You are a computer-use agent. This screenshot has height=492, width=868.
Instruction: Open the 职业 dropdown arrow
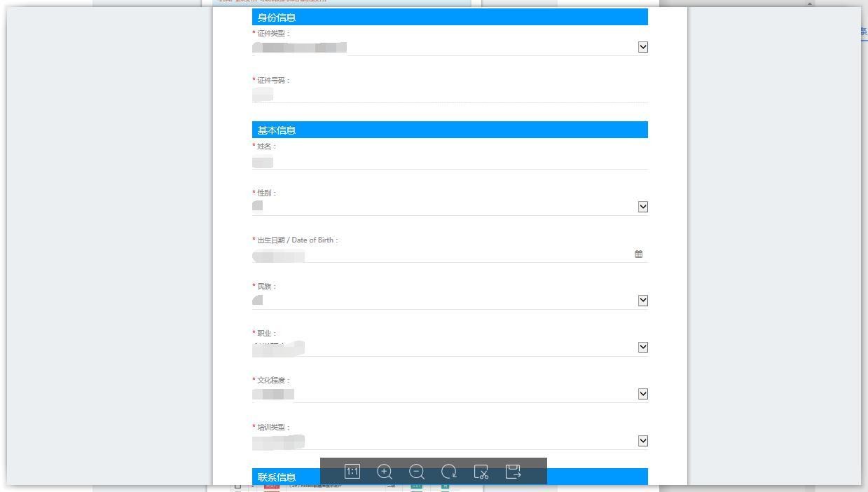643,348
